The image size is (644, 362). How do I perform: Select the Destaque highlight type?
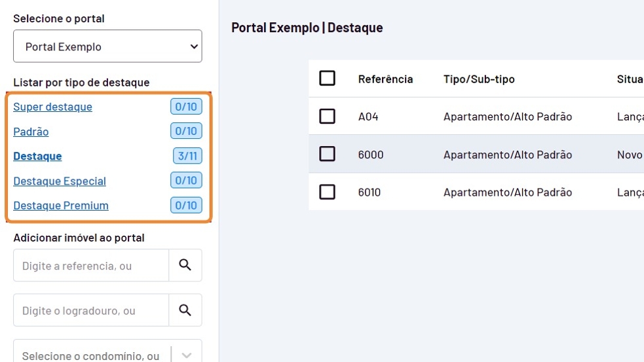click(37, 156)
